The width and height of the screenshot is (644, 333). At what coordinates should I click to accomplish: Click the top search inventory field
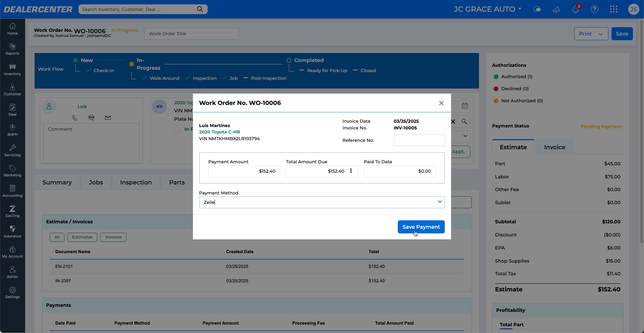click(x=143, y=9)
